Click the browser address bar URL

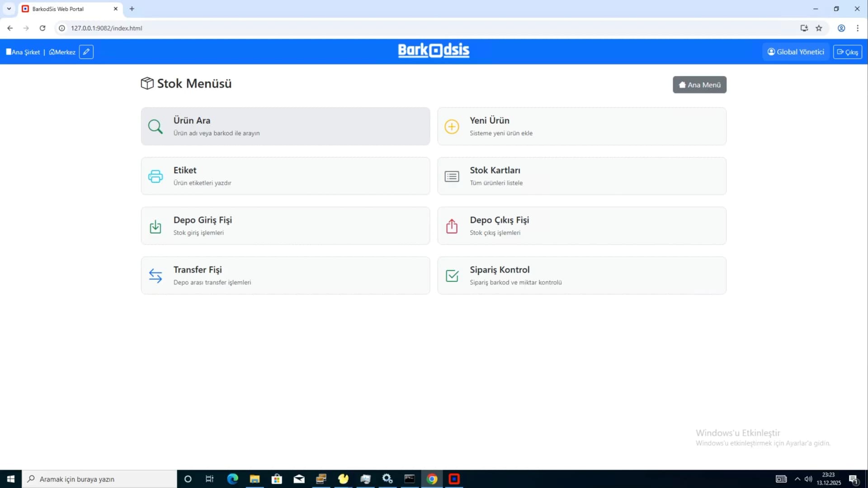click(106, 28)
